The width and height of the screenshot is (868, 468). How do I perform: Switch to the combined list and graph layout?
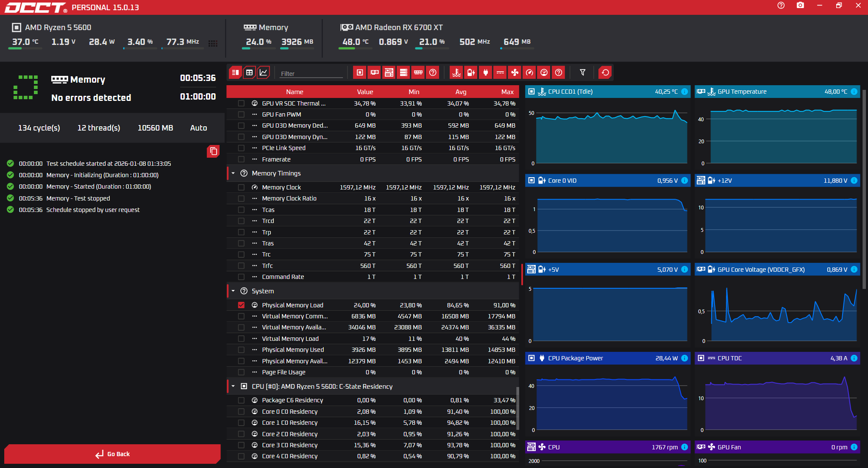pyautogui.click(x=235, y=72)
